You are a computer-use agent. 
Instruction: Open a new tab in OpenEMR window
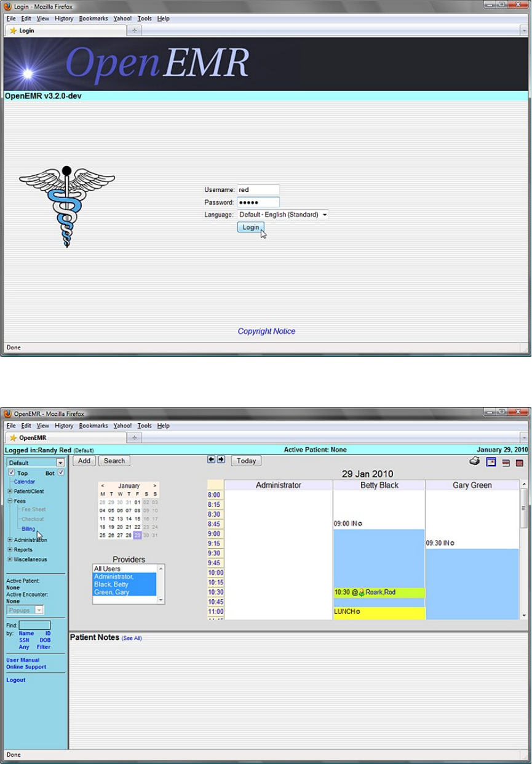[x=134, y=437]
